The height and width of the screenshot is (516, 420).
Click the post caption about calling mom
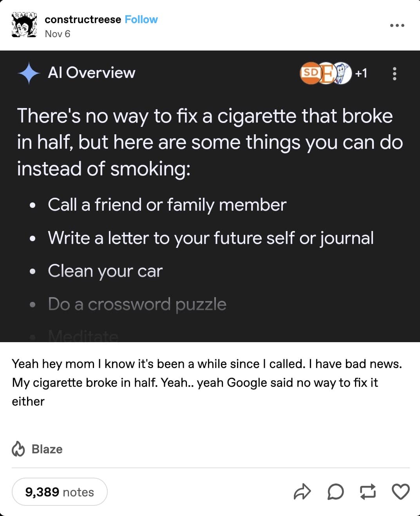coord(207,382)
